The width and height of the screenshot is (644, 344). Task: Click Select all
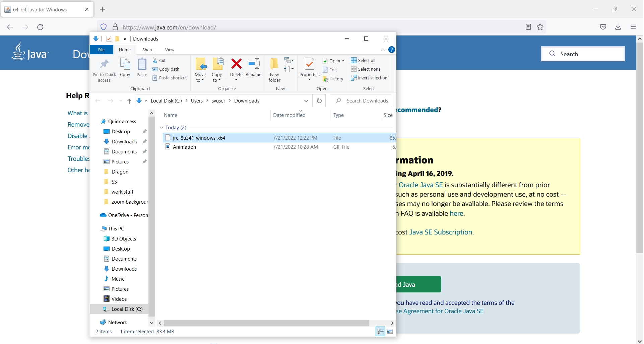pyautogui.click(x=363, y=60)
